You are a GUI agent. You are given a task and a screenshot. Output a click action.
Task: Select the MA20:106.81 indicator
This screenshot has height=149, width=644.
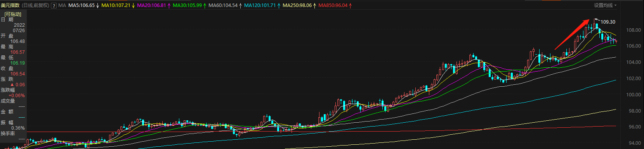151,5
